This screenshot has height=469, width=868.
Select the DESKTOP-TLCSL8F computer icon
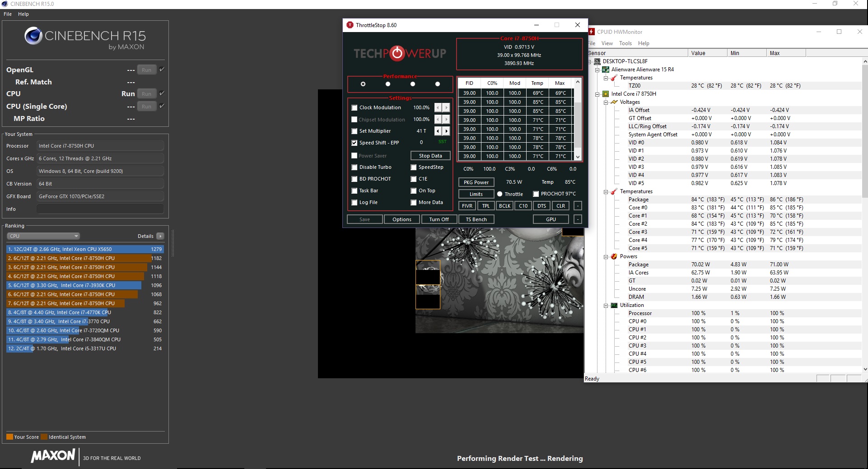coord(597,61)
